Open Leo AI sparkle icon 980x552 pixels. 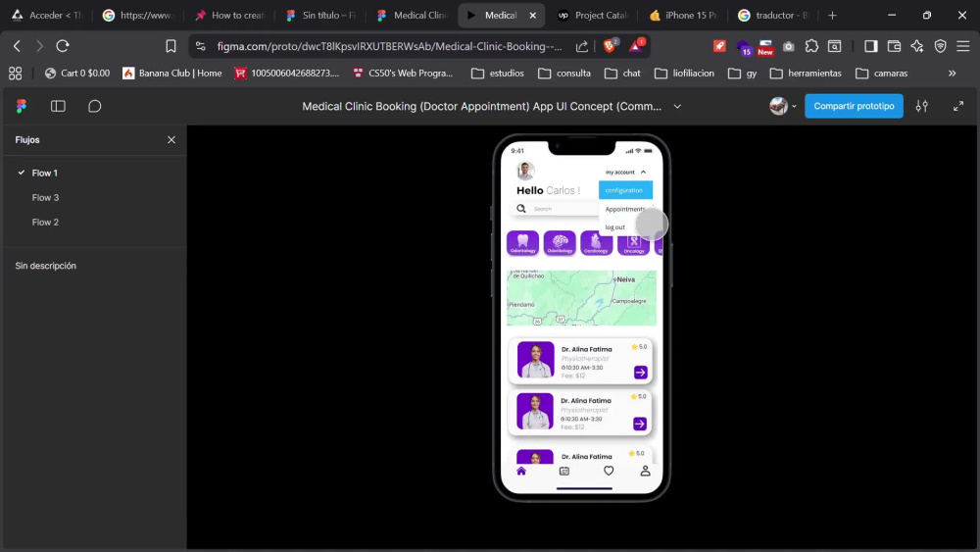pyautogui.click(x=917, y=46)
